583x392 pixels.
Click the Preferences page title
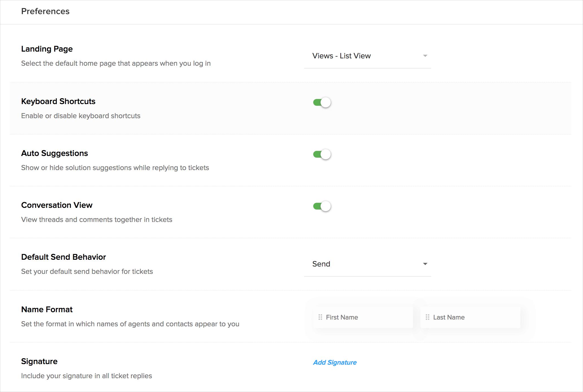coord(45,11)
